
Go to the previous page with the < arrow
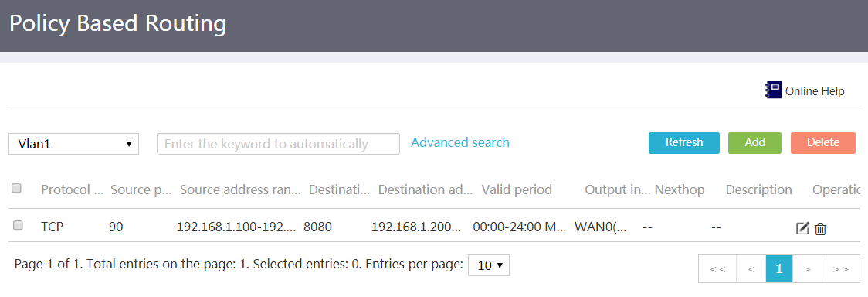point(751,268)
